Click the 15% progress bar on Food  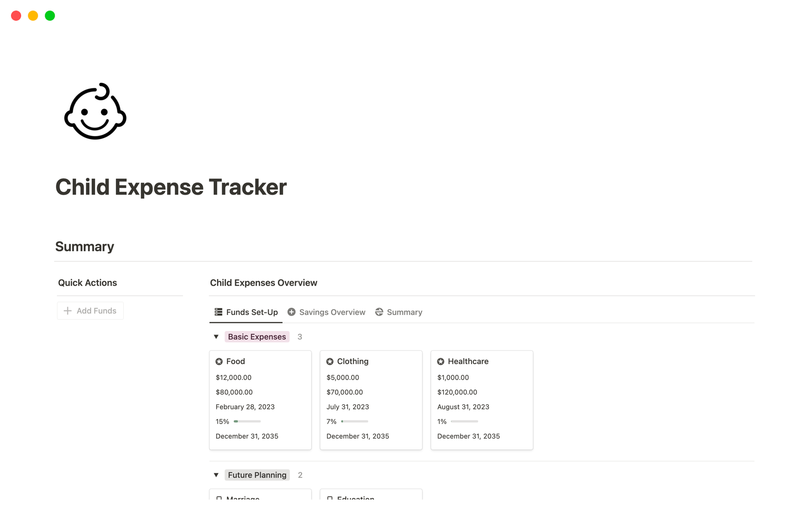coord(248,421)
